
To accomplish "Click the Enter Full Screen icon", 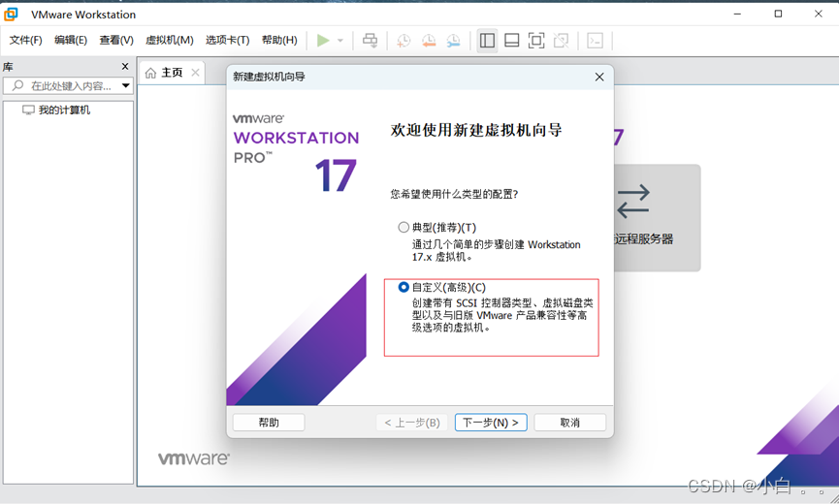I will pos(536,41).
